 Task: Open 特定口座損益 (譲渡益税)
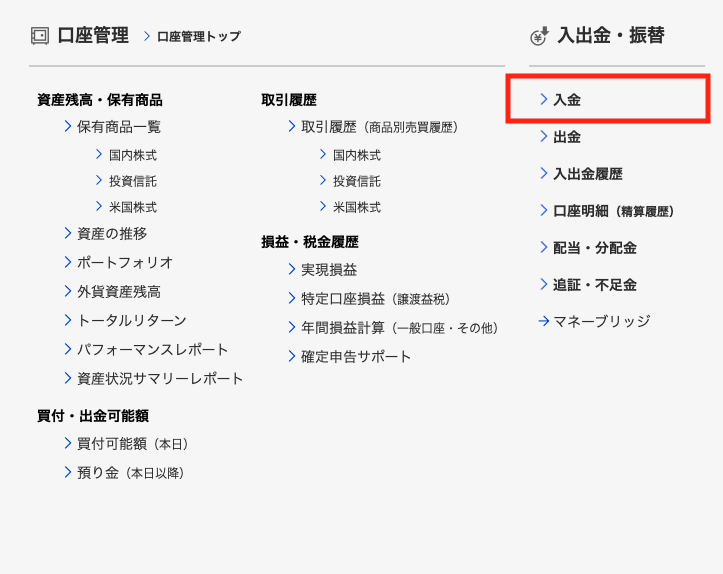(375, 298)
